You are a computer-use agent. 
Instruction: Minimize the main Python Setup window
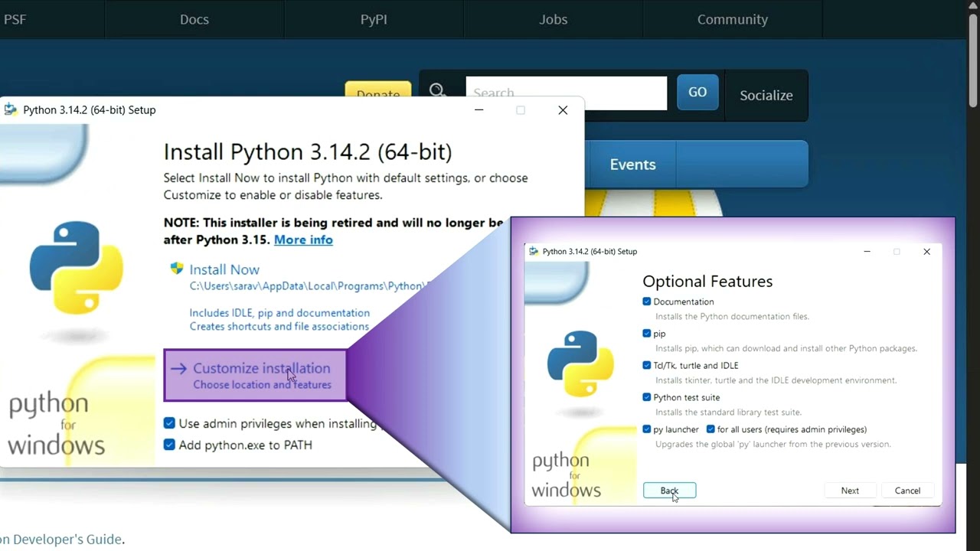point(479,110)
